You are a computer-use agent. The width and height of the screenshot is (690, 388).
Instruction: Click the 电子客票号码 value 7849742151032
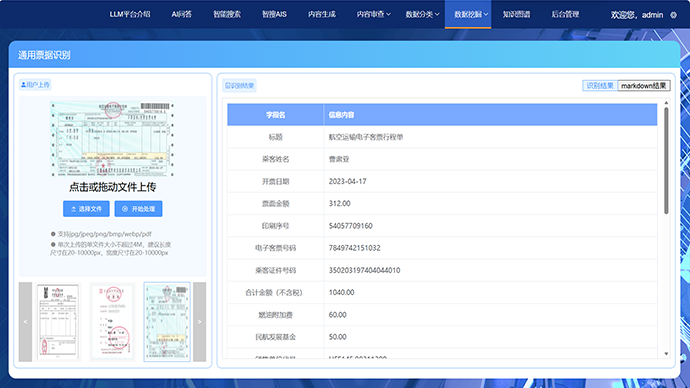pyautogui.click(x=354, y=248)
